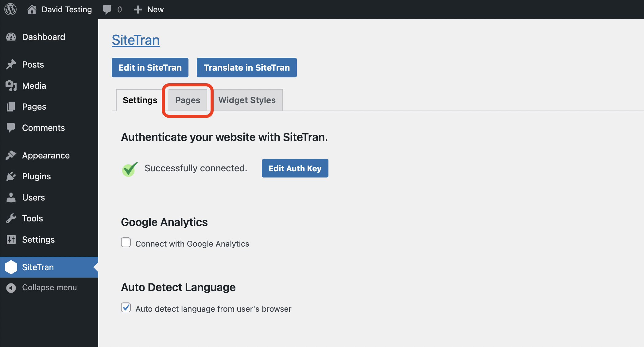
Task: Open the comments bubble icon in admin bar
Action: click(107, 10)
